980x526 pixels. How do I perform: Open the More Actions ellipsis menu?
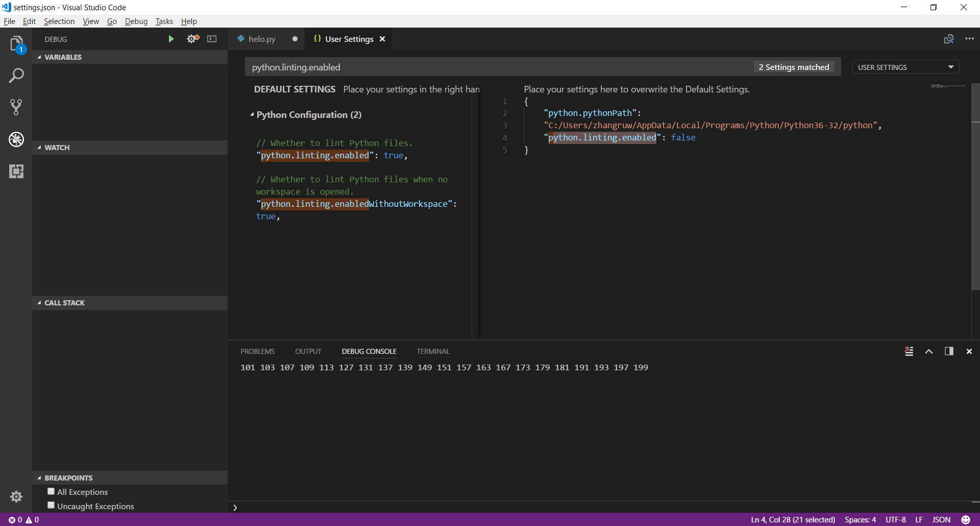tap(969, 39)
